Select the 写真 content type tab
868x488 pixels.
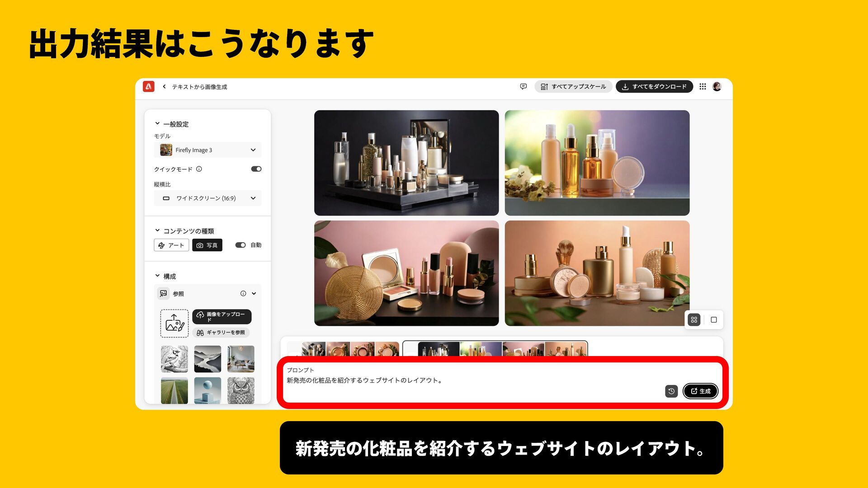[x=207, y=245]
